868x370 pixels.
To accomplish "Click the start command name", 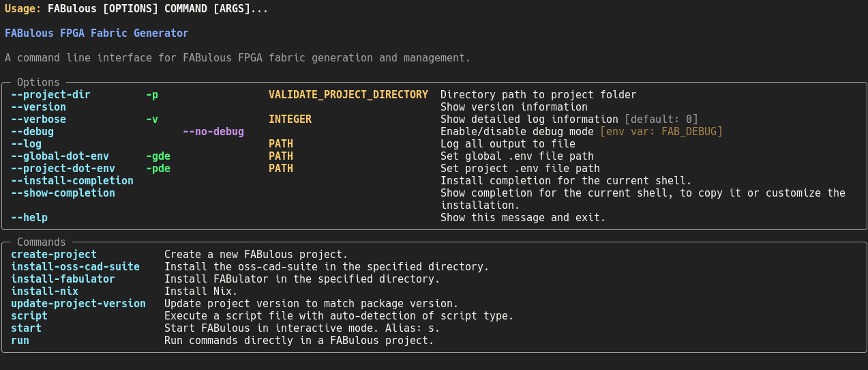I will coord(26,328).
